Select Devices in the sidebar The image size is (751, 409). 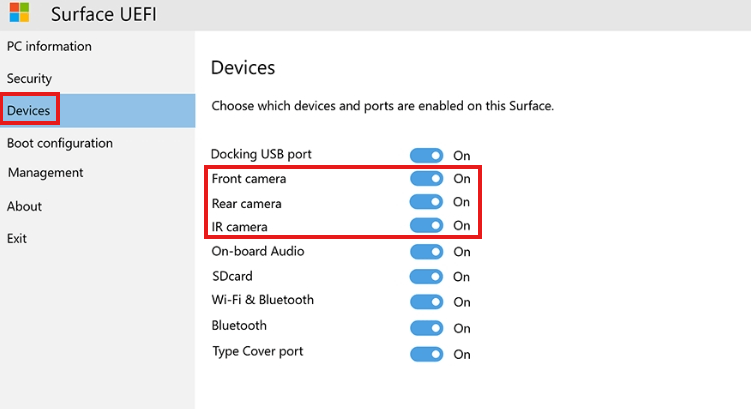click(28, 110)
